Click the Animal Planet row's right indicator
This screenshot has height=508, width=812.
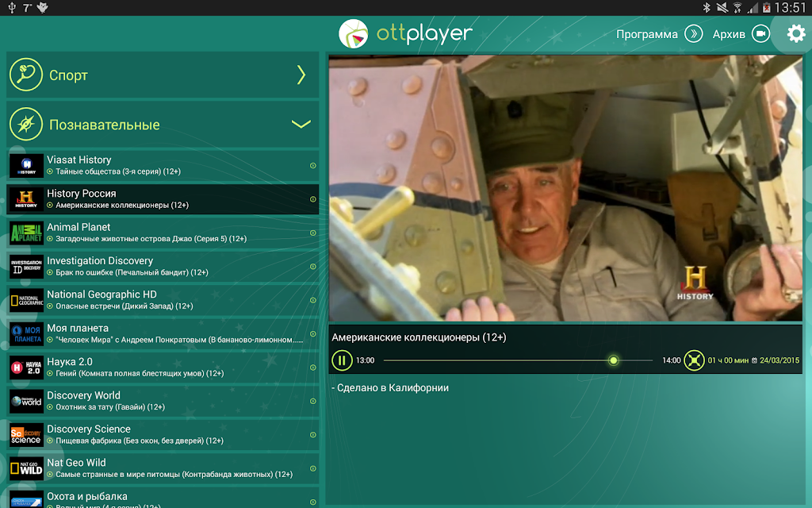tap(312, 233)
